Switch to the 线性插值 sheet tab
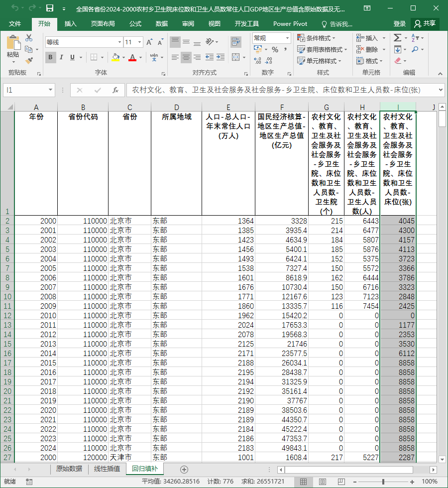The width and height of the screenshot is (448, 488). click(107, 469)
